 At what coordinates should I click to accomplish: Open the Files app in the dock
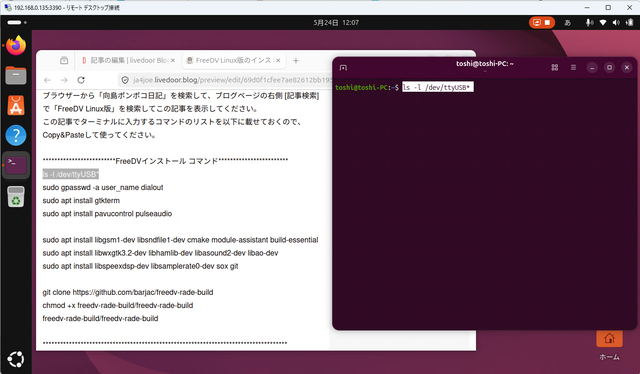pyautogui.click(x=16, y=76)
